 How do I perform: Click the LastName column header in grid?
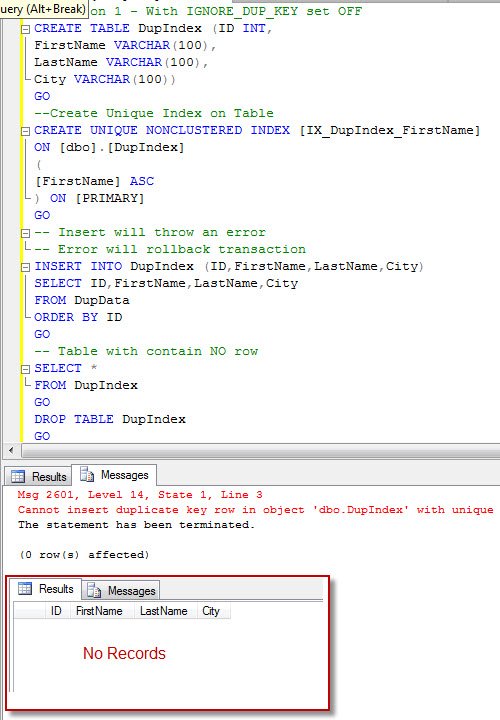[164, 611]
